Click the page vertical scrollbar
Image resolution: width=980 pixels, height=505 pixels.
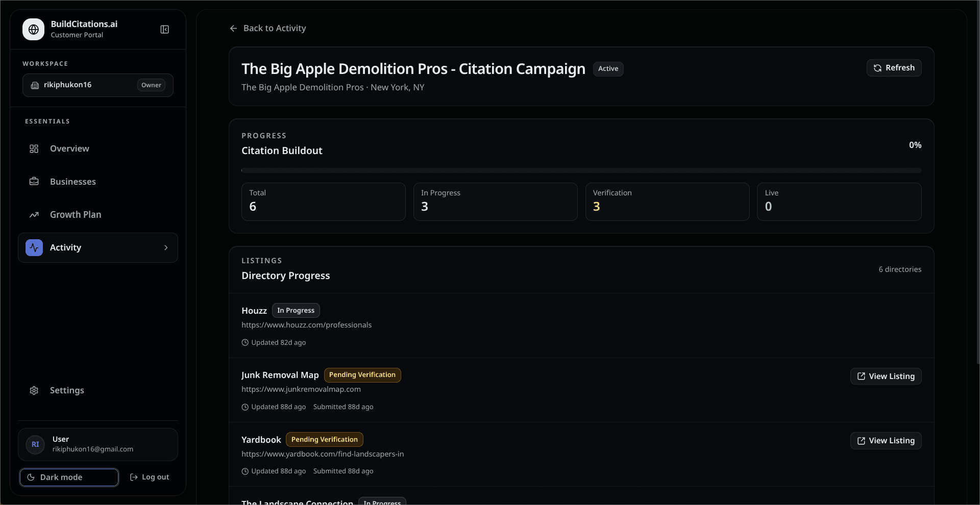pyautogui.click(x=977, y=184)
